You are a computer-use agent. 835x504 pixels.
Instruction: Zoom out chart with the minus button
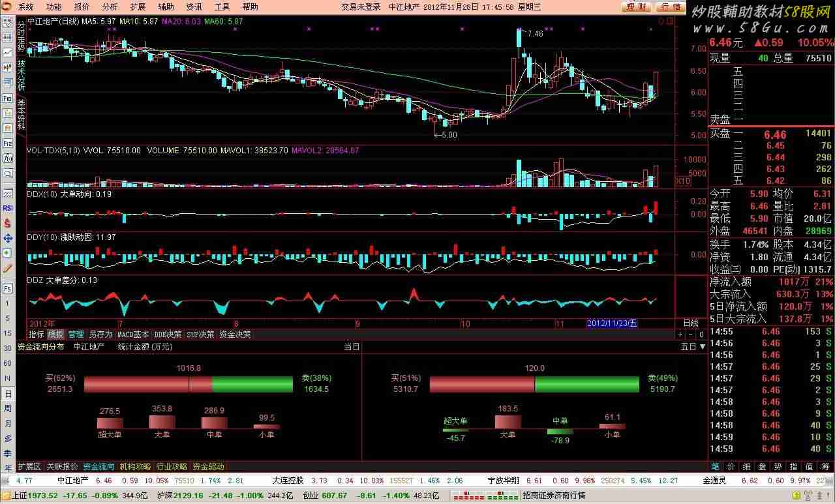(691, 334)
